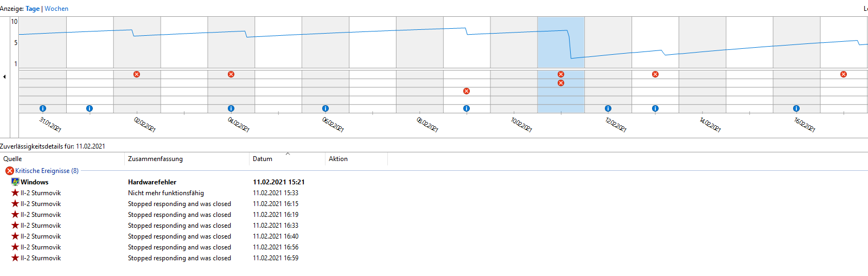This screenshot has width=868, height=276.
Task: Click the red error icon on 02.02.2021
Action: [137, 74]
